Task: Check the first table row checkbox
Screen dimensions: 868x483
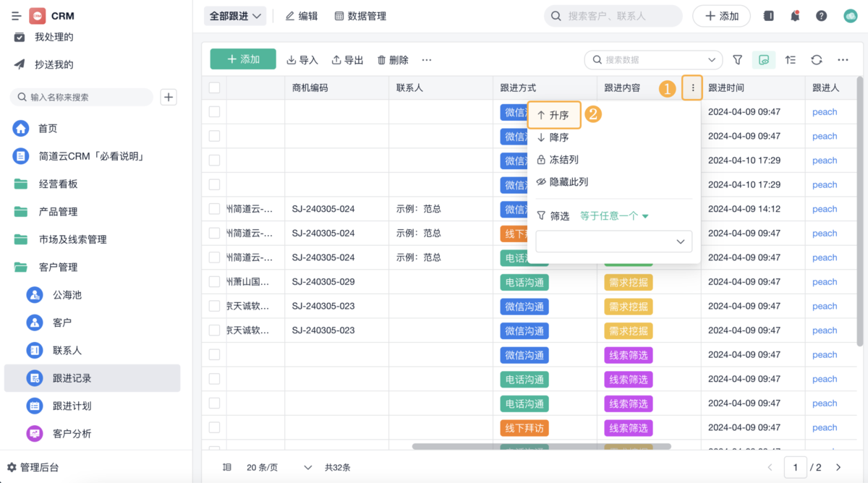Action: tap(214, 112)
